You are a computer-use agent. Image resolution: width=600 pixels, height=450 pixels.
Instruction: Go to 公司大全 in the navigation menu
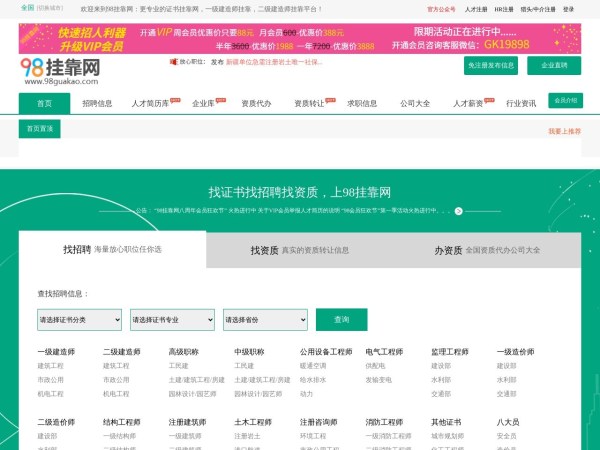415,103
